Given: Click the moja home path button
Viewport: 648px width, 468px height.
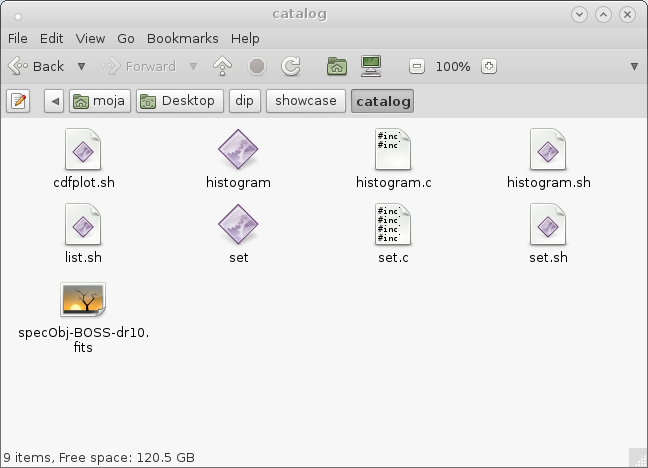Looking at the screenshot, I should click(100, 101).
